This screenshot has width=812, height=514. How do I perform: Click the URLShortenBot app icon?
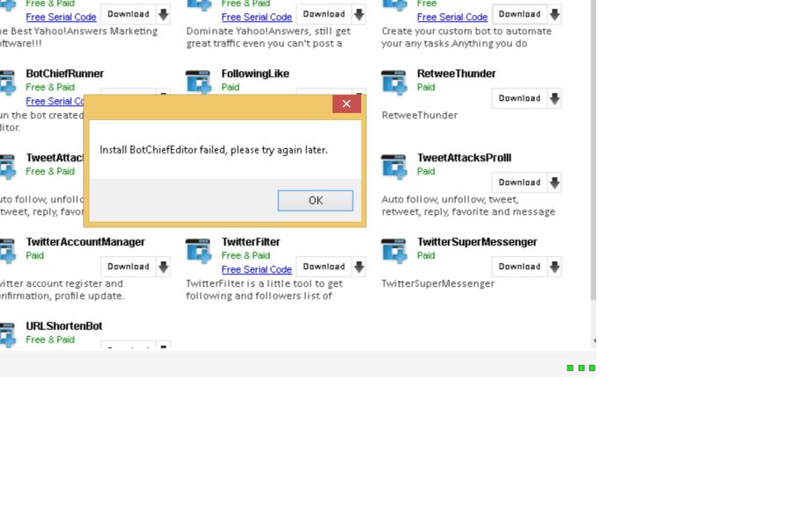(x=7, y=334)
